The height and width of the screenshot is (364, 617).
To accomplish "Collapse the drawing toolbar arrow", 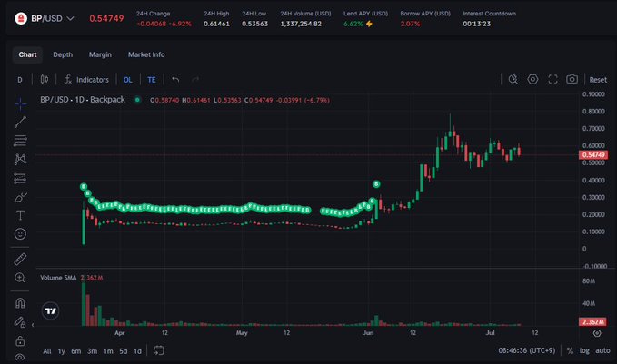I will click(x=33, y=325).
